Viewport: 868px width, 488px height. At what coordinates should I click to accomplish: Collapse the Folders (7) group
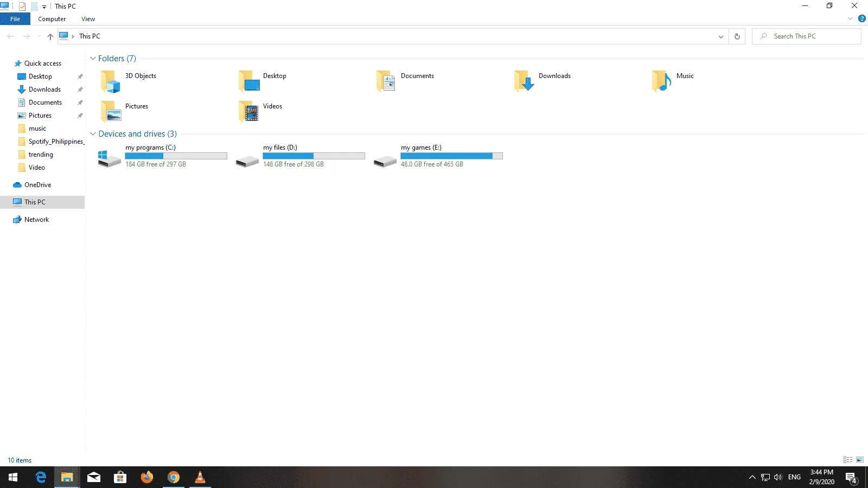(x=93, y=59)
